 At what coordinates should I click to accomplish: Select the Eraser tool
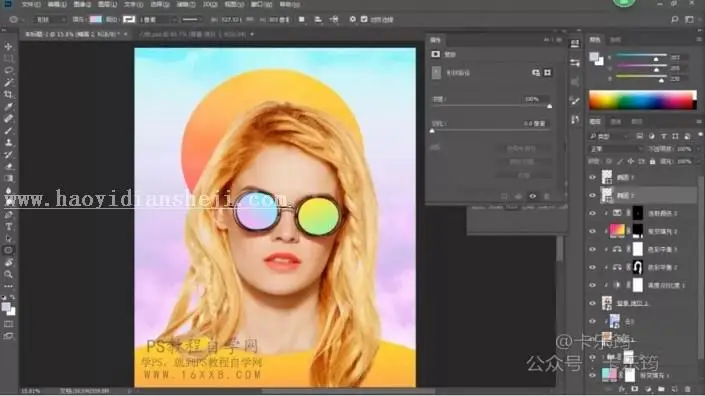tap(8, 166)
